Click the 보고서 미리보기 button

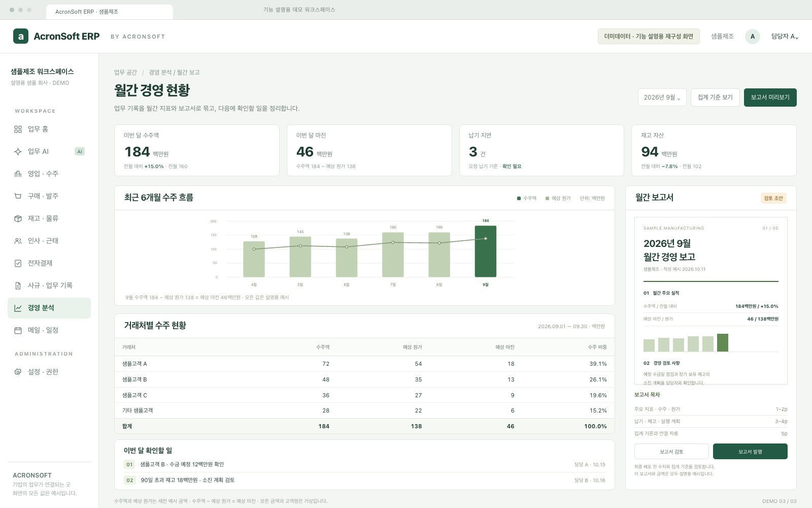tap(770, 97)
